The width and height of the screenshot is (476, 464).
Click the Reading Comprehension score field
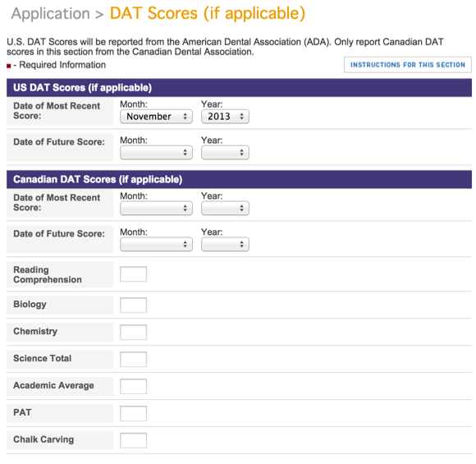point(133,274)
